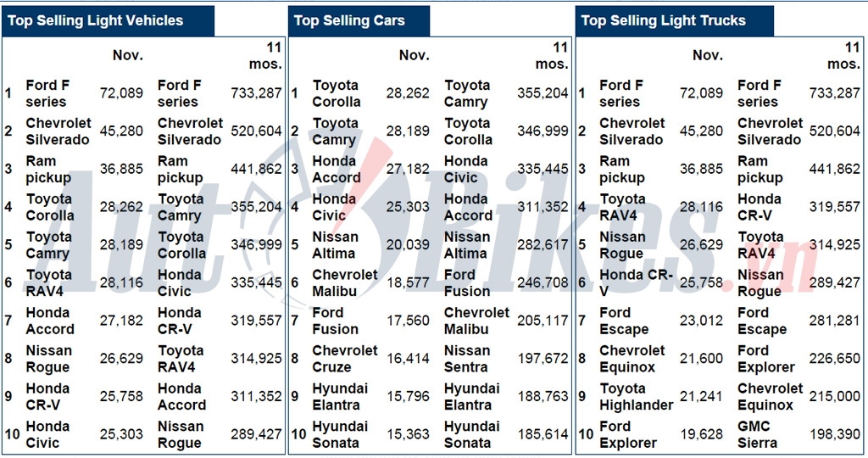Click the 11 mos. header in Light Trucks table
Screen dimensions: 868x458
click(x=843, y=56)
